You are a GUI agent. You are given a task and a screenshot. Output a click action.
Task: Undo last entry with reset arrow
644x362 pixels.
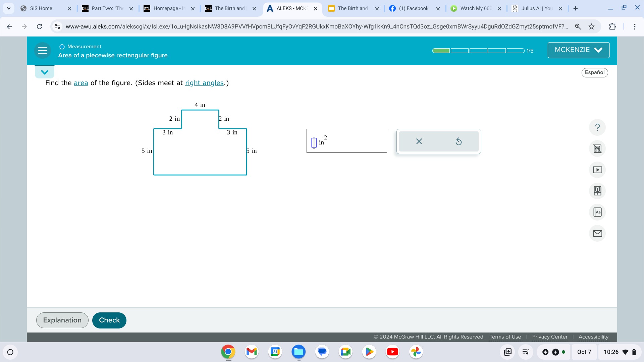point(459,141)
